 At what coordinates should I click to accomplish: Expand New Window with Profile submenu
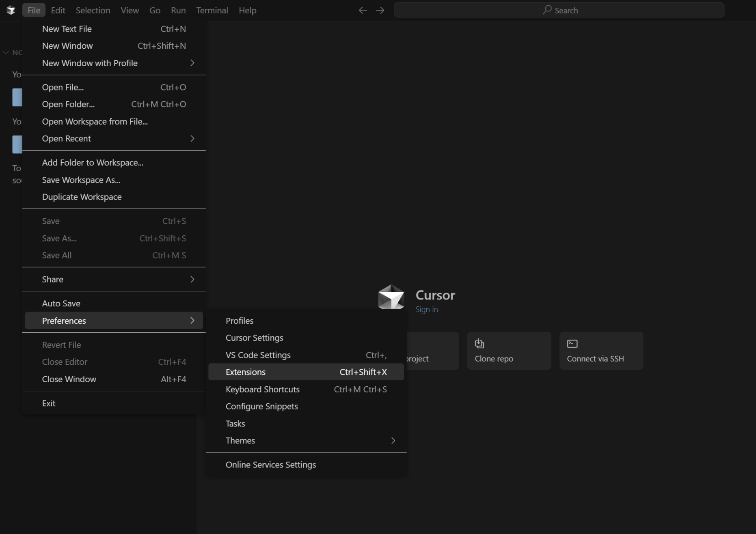[114, 63]
